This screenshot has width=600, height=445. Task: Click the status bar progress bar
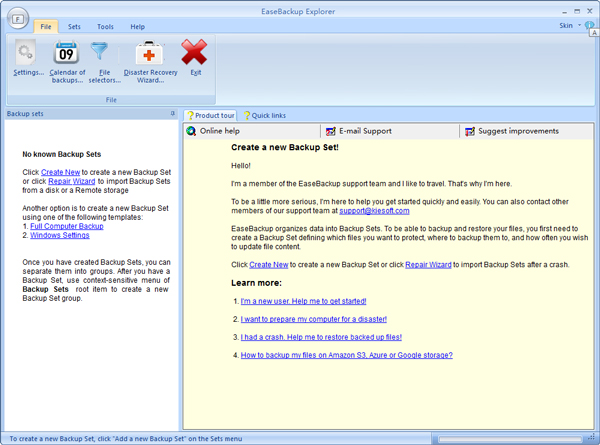[510, 439]
